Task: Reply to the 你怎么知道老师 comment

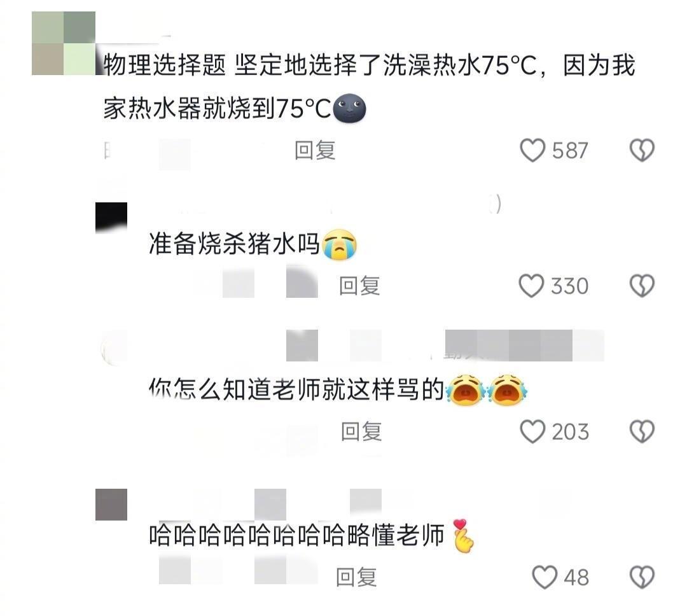Action: [x=361, y=431]
